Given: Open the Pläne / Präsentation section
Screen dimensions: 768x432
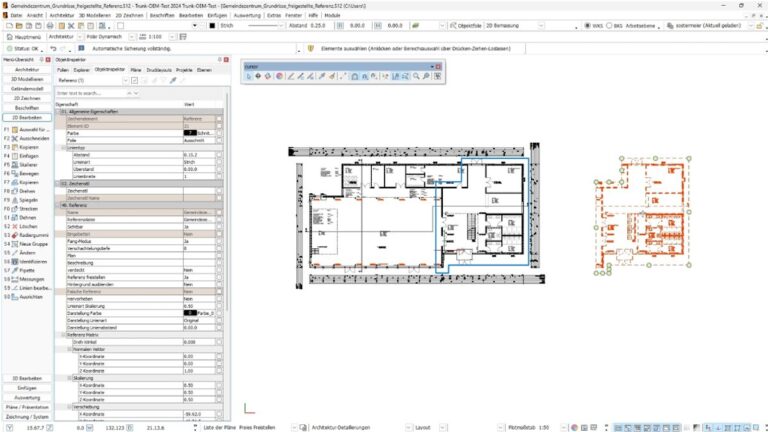Looking at the screenshot, I should tap(27, 407).
